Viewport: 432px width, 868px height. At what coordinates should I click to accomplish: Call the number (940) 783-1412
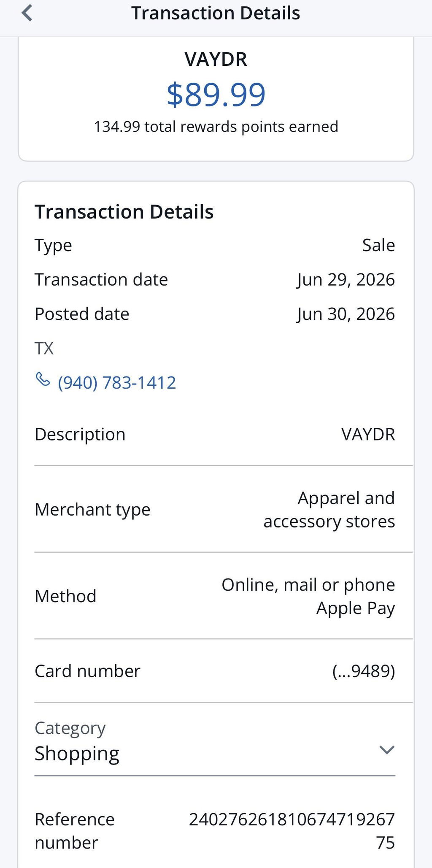[117, 383]
